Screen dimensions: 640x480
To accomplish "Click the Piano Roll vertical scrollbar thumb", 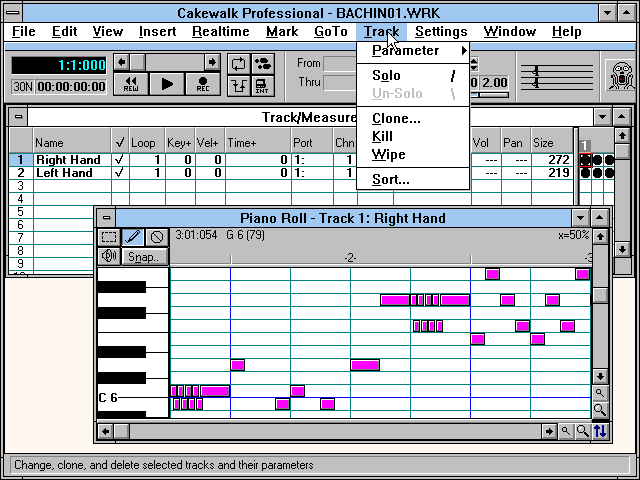I will tap(600, 296).
